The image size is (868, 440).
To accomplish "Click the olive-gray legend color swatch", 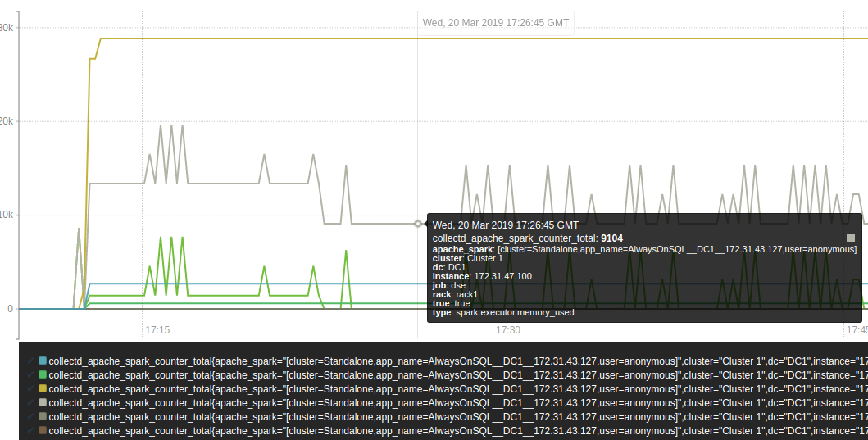I will click(x=43, y=416).
